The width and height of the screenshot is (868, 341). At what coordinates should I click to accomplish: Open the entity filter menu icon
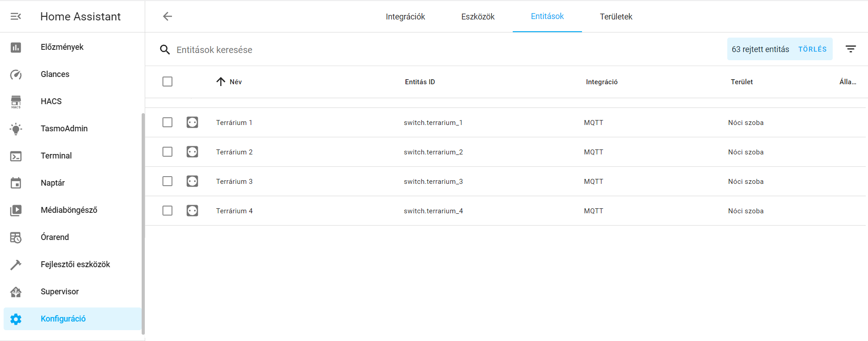pos(851,49)
